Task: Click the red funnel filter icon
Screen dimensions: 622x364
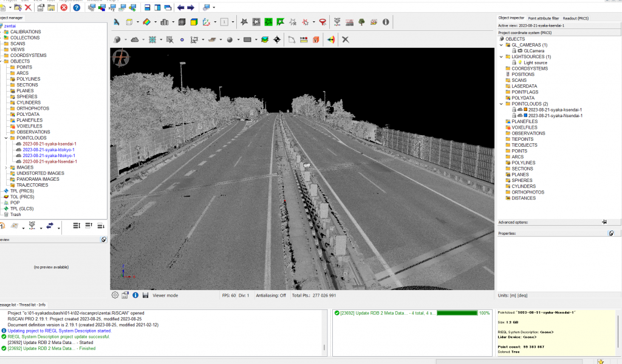Action: [323, 22]
